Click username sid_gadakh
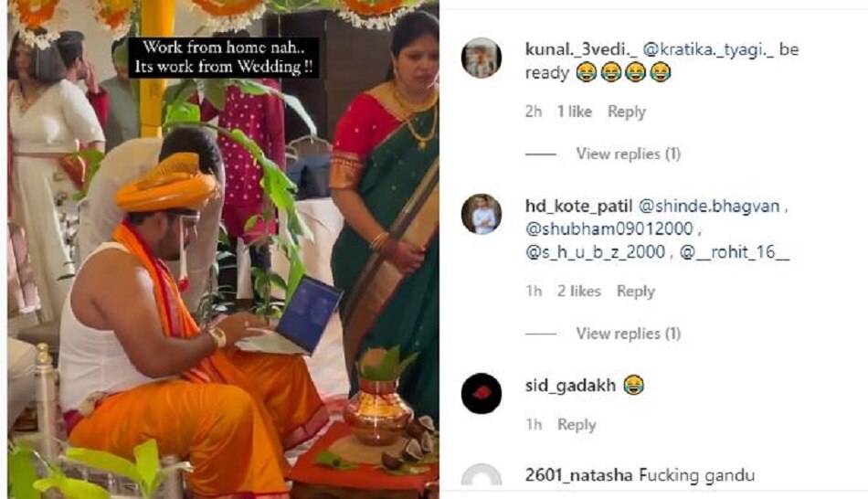This screenshot has width=868, height=499. [x=571, y=387]
